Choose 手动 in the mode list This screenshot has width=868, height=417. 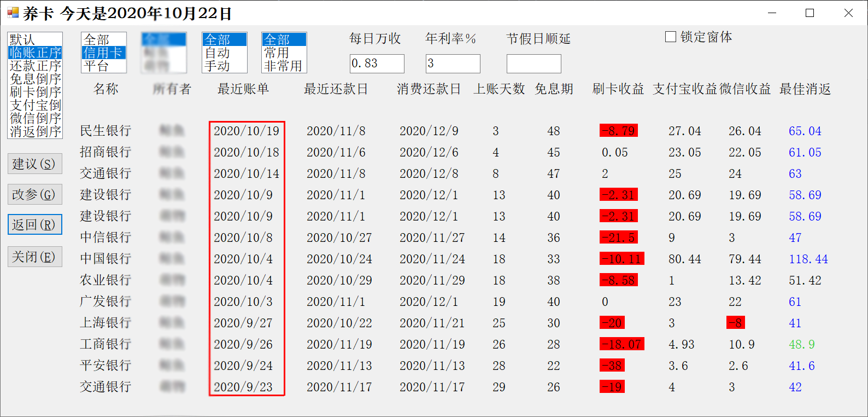tap(225, 66)
